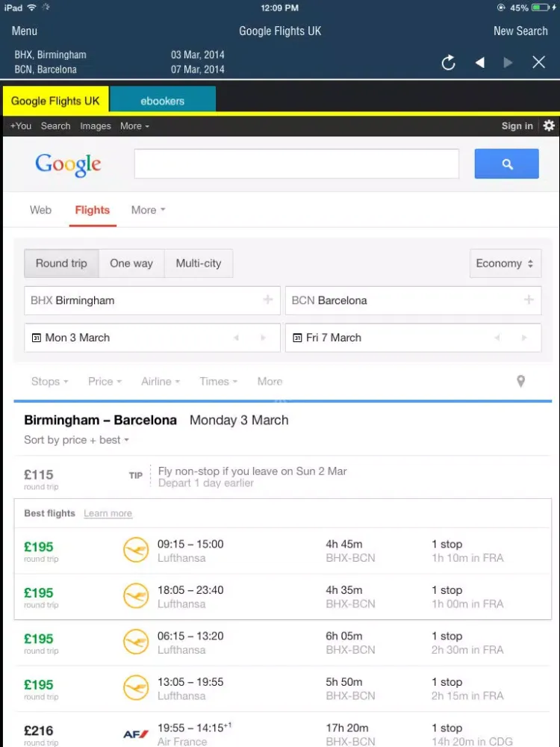Viewport: 560px width, 747px height.
Task: Select the 09:15 – 15:00 Lufthansa flight
Action: [283, 551]
